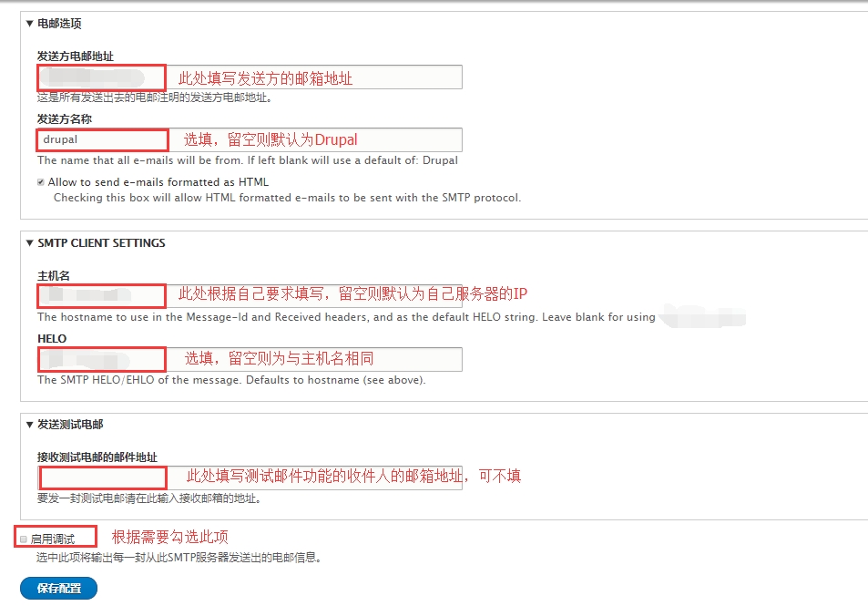Screen dimensions: 868x606
Task: Click the SMTP CLIENT SETTINGS title text
Action: coord(101,242)
